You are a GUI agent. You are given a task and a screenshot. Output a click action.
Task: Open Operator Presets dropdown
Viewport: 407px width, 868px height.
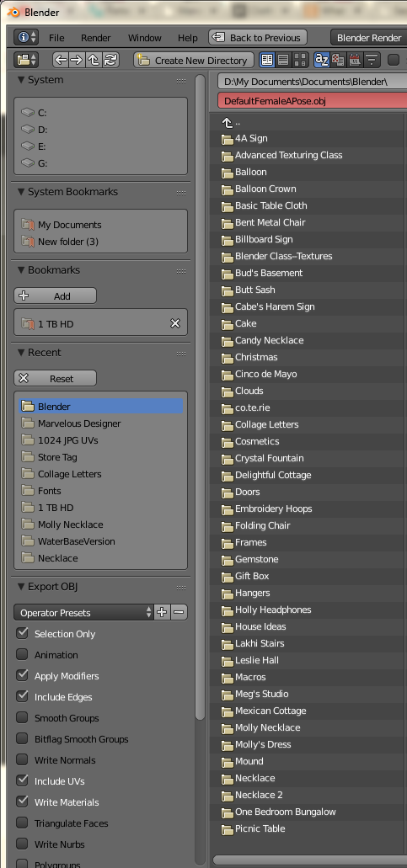[83, 612]
